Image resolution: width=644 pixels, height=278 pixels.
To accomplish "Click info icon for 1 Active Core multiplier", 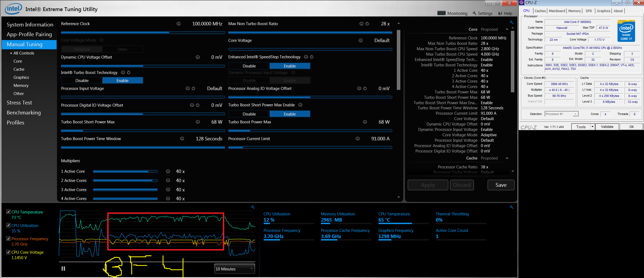I will click(168, 171).
